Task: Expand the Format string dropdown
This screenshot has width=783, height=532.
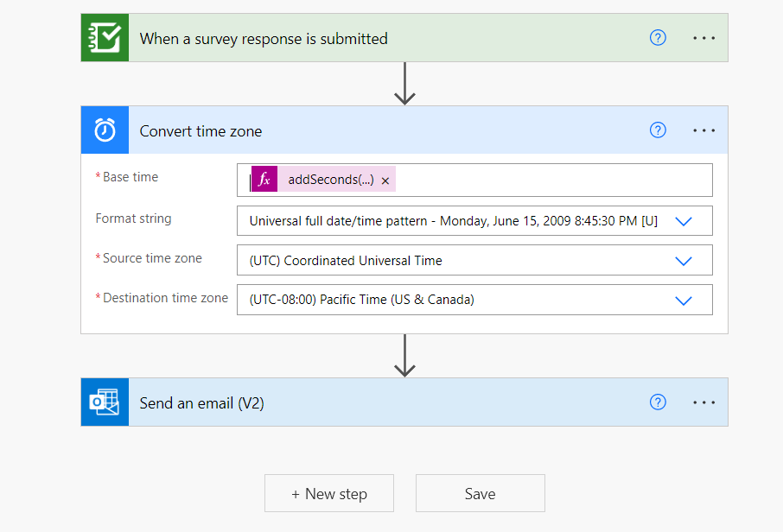Action: click(x=683, y=221)
